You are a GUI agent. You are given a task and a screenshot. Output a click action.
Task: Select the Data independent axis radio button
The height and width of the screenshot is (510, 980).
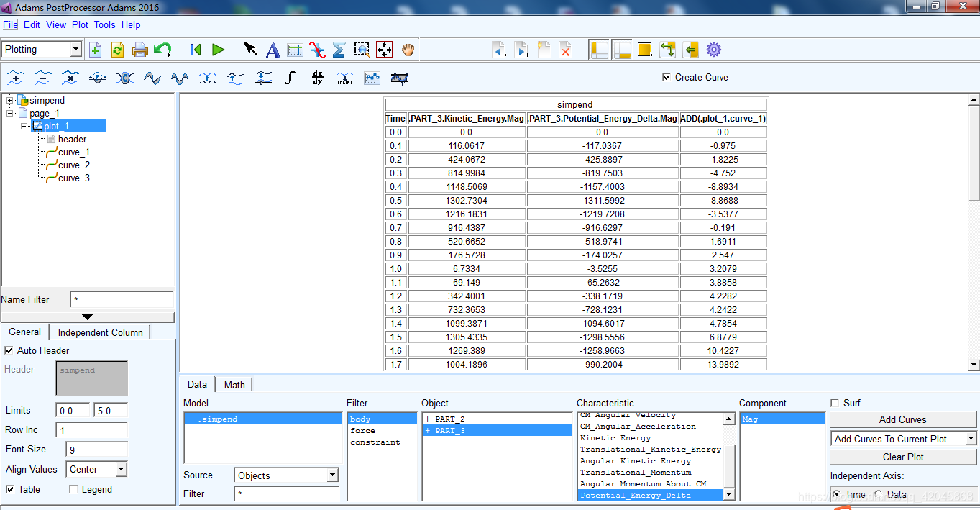(879, 494)
